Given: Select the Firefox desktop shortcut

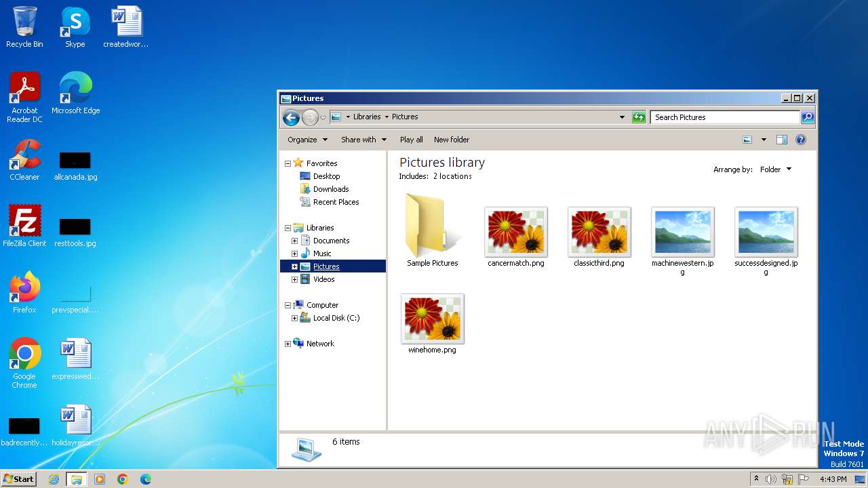Looking at the screenshot, I should tap(24, 293).
